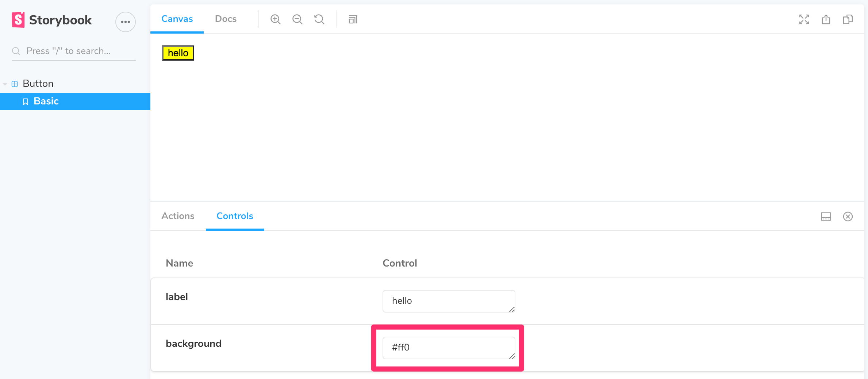Image resolution: width=868 pixels, height=379 pixels.
Task: Reset zoom with the reset icon
Action: pos(319,19)
